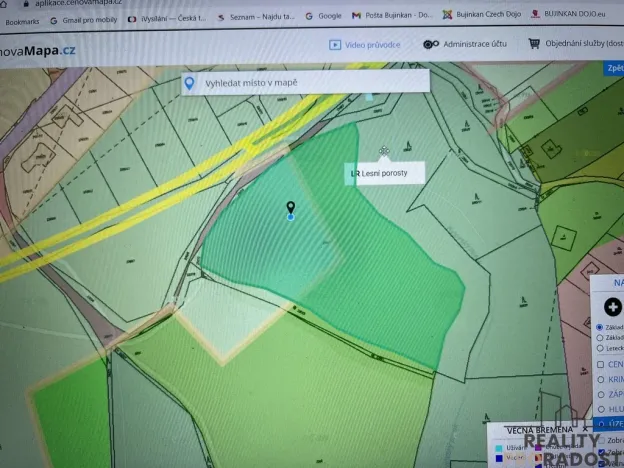
Task: Enable the CEN layer checkbox
Action: click(599, 364)
